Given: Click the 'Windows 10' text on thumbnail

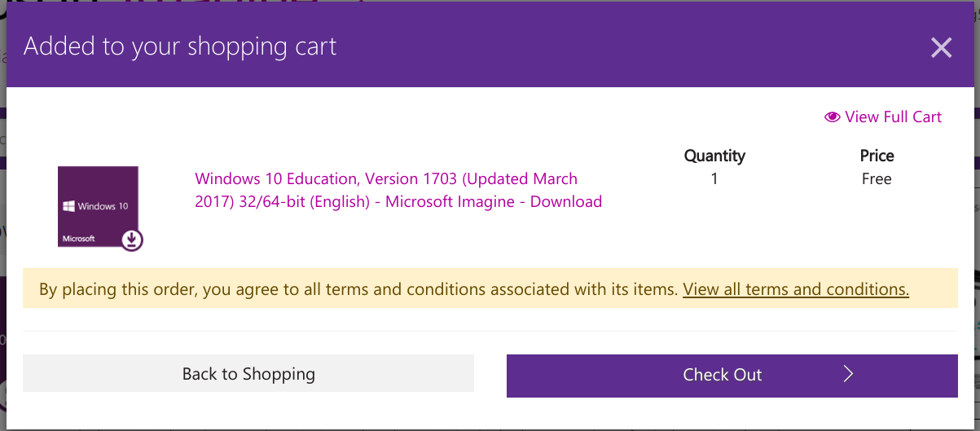Looking at the screenshot, I should tap(103, 207).
